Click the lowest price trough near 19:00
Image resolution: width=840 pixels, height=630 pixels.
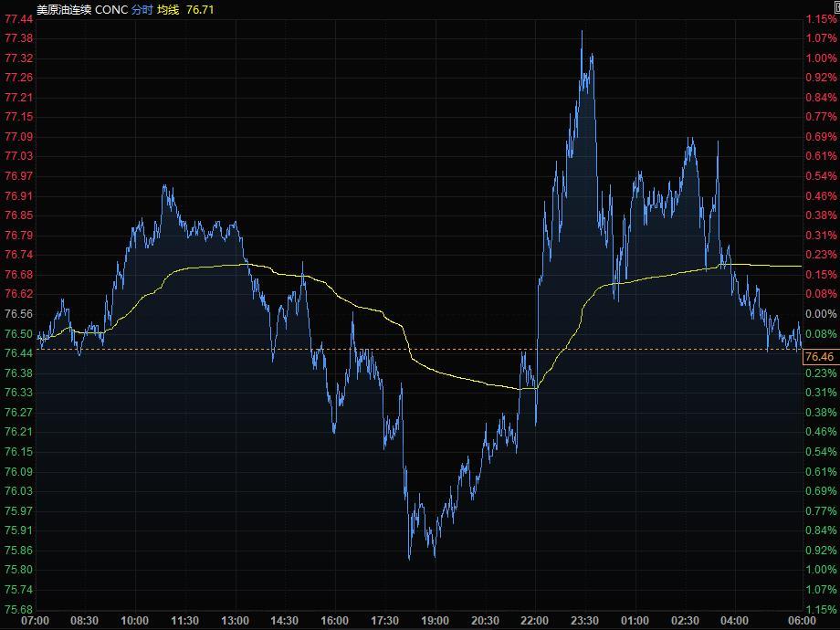pyautogui.click(x=409, y=558)
